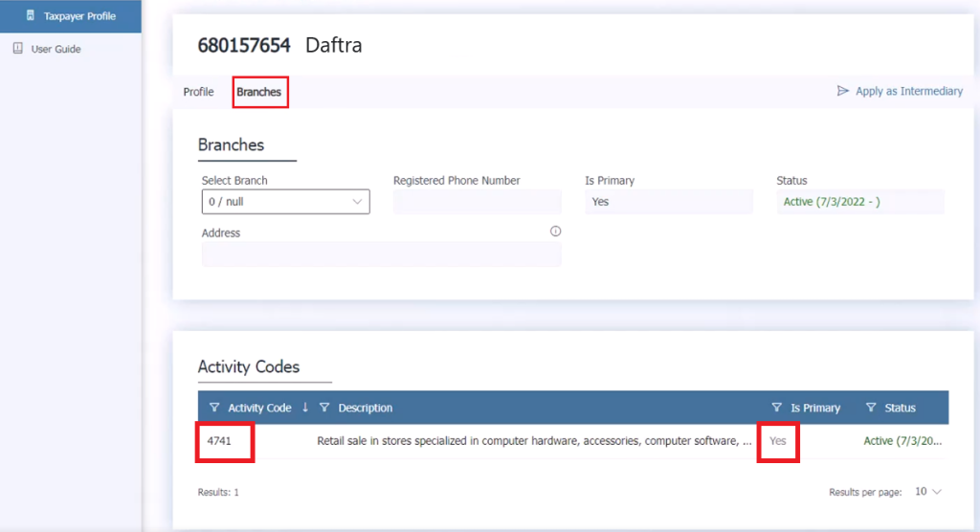Click the Taxpayer Profile building icon
980x532 pixels.
pos(30,15)
